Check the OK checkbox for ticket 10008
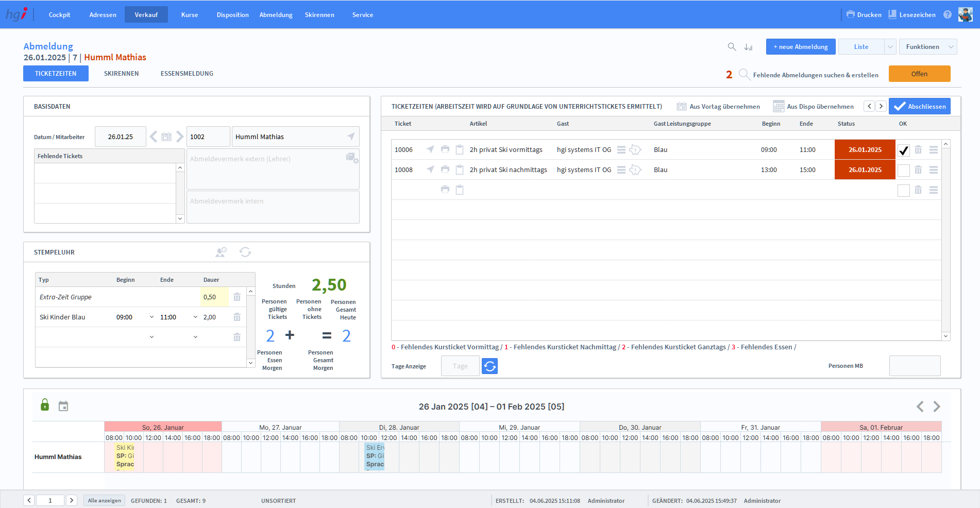The height and width of the screenshot is (508, 980). tap(903, 170)
